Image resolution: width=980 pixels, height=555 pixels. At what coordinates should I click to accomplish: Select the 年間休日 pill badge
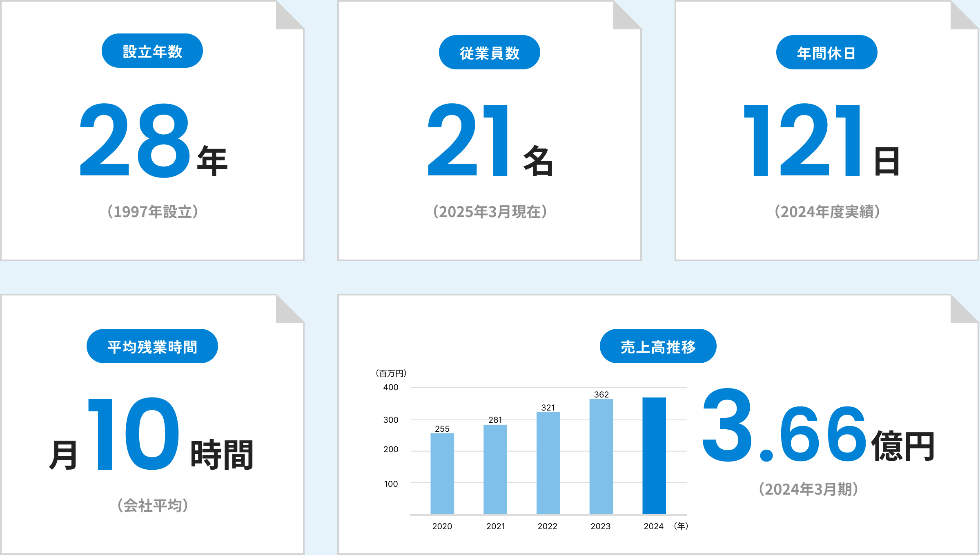(x=826, y=53)
